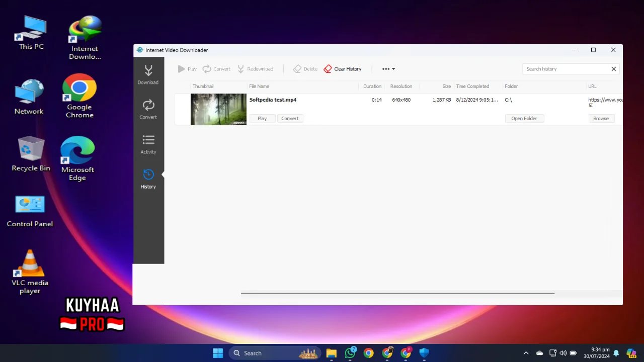Open the notifications bell icon
The image size is (644, 362).
click(616, 353)
